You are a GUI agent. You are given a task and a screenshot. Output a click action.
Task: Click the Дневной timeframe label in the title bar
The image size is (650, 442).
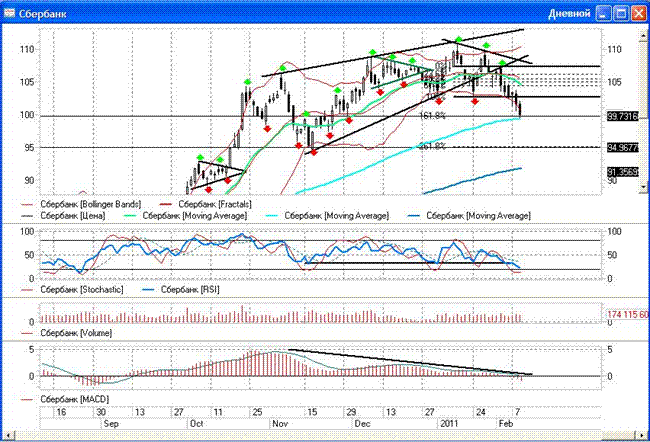point(569,14)
